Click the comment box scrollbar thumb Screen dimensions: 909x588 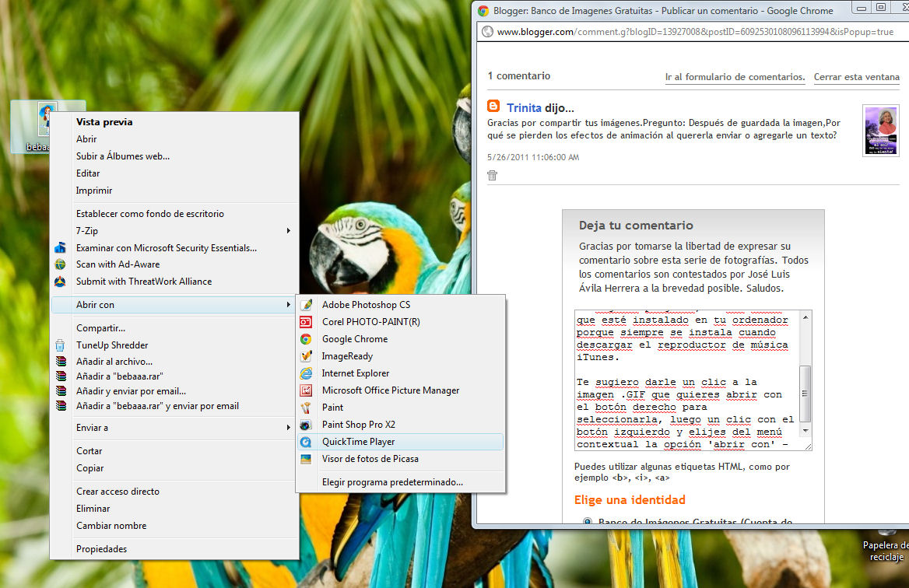coord(805,394)
